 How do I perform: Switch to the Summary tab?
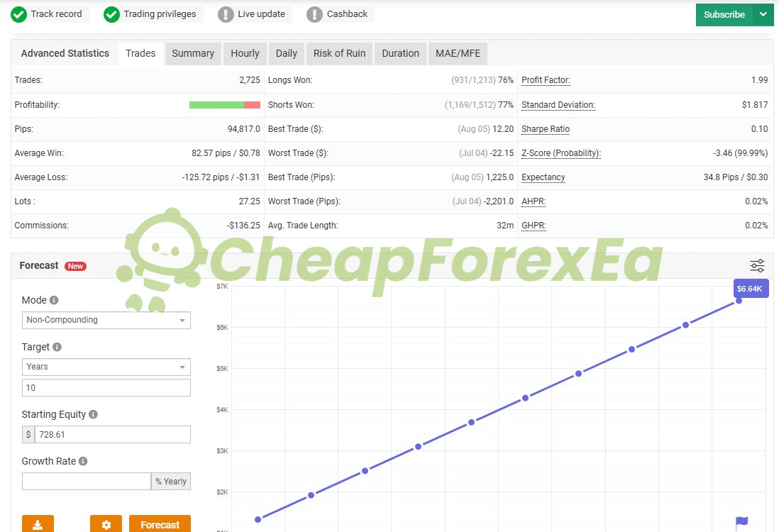point(193,53)
